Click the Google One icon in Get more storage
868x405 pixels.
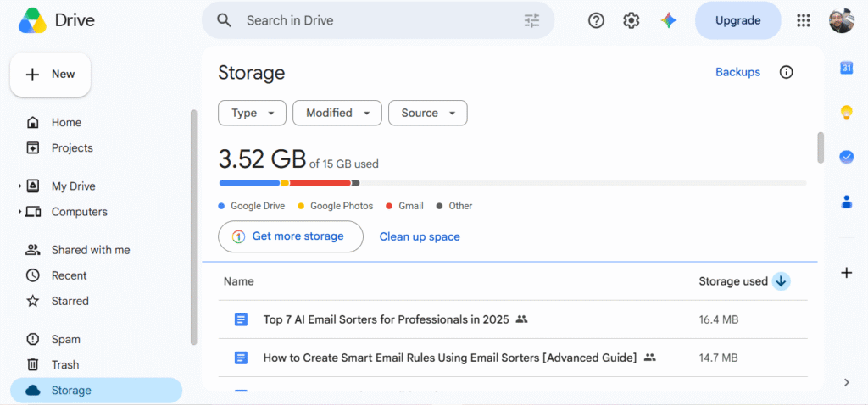coord(238,236)
